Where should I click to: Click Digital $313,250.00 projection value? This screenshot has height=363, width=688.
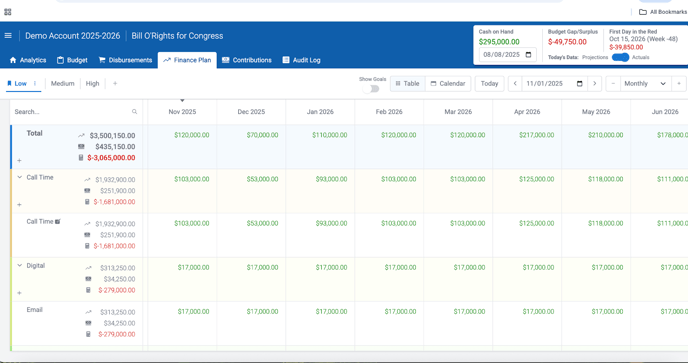click(x=118, y=268)
